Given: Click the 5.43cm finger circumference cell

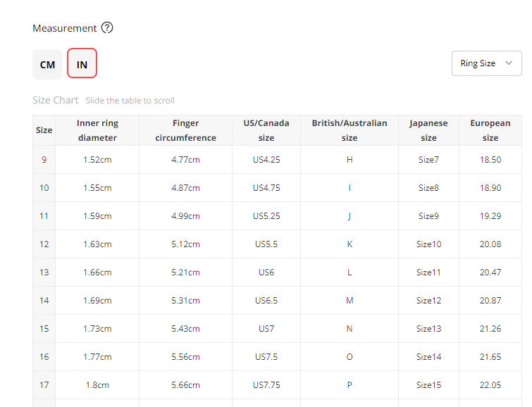Looking at the screenshot, I should tap(185, 329).
